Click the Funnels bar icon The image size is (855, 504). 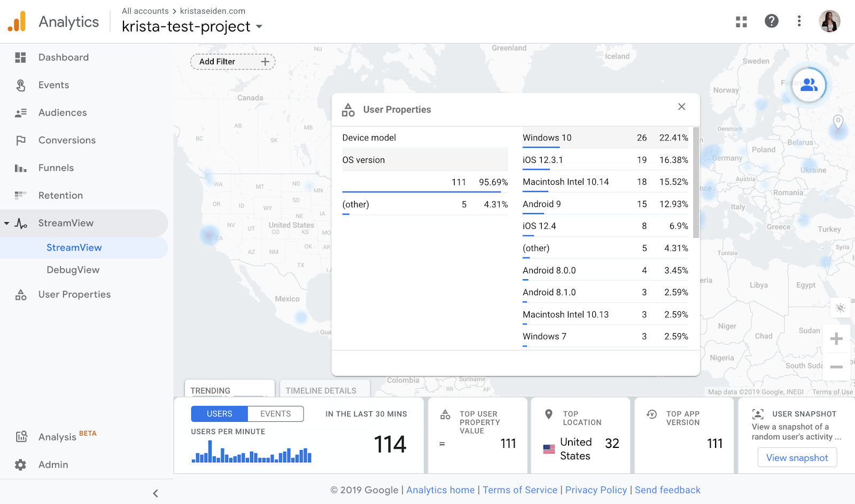pyautogui.click(x=20, y=168)
